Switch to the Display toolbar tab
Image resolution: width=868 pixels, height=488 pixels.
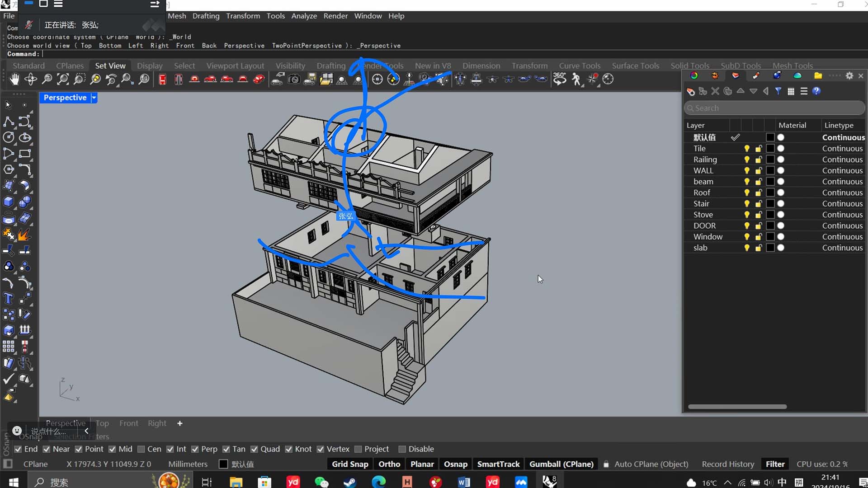150,66
